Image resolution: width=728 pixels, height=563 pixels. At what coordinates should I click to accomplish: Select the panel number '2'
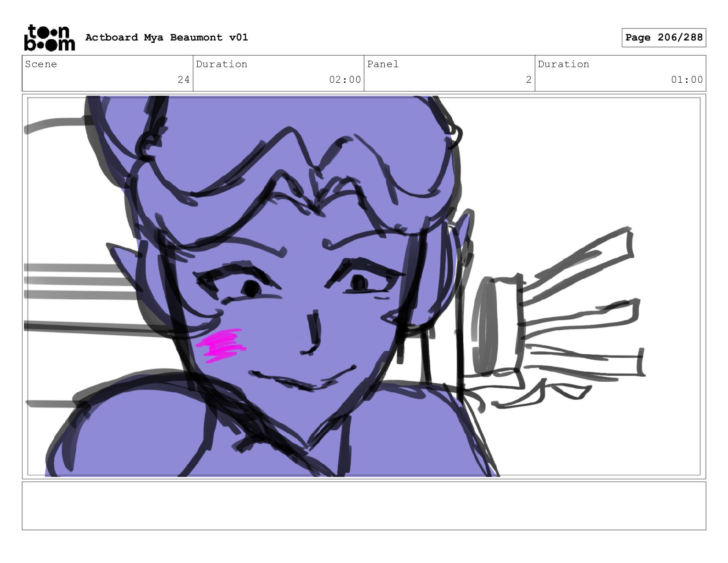click(529, 80)
